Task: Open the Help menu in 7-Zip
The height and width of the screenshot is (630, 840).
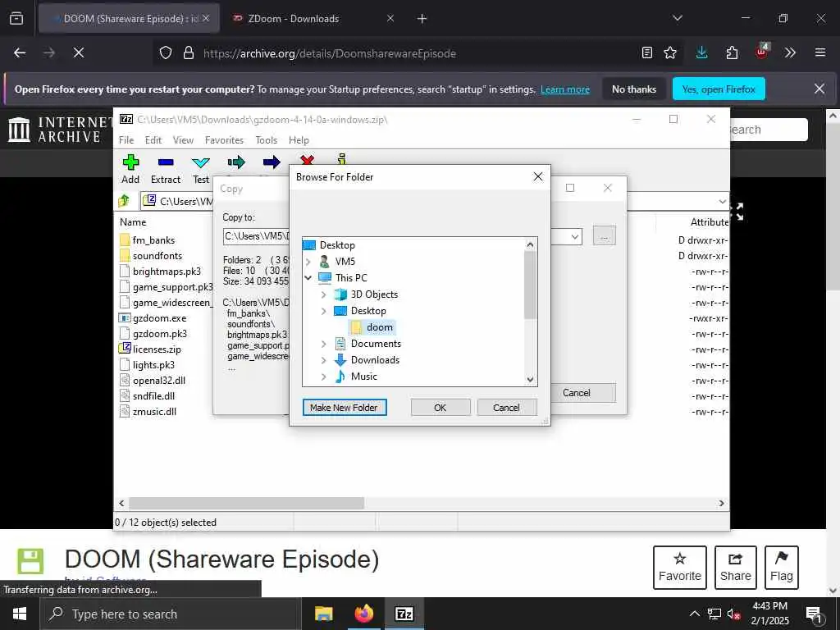Action: point(299,140)
